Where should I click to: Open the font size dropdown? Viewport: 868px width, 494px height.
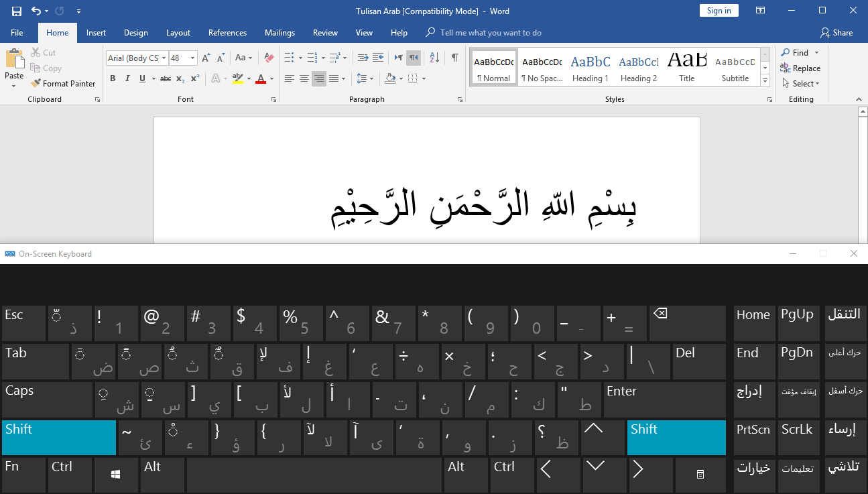click(x=193, y=58)
